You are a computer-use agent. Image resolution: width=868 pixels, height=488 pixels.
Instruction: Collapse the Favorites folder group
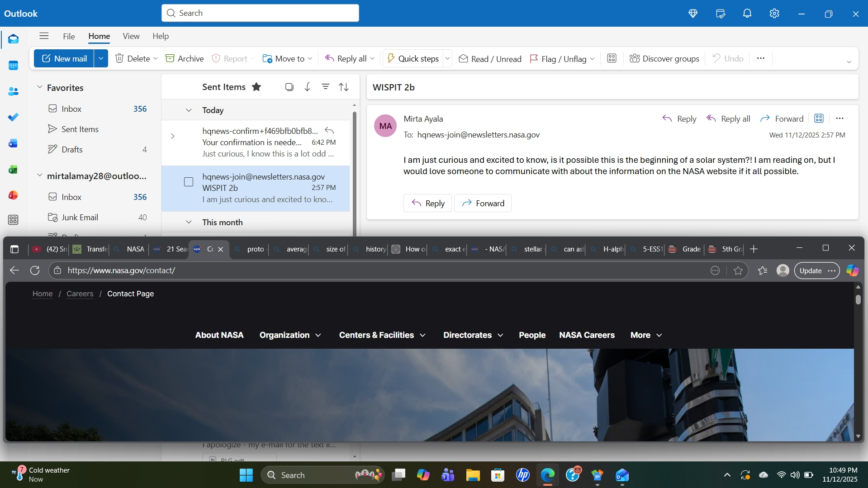[39, 87]
